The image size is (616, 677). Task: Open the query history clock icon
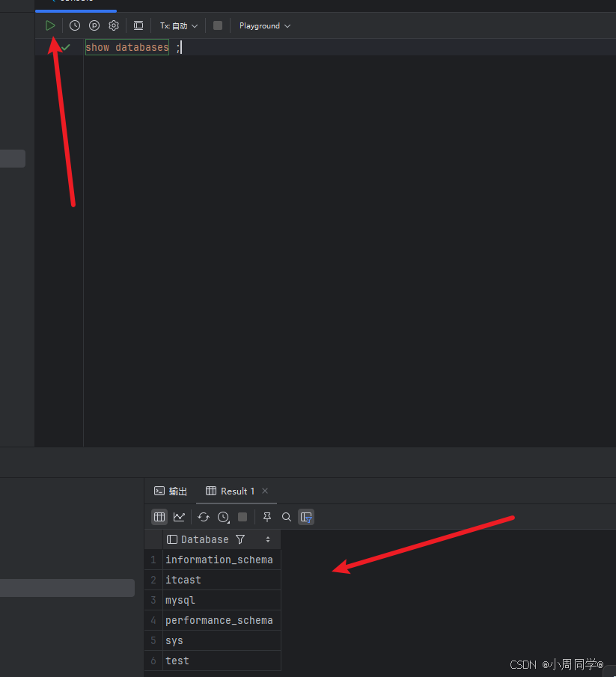(75, 26)
